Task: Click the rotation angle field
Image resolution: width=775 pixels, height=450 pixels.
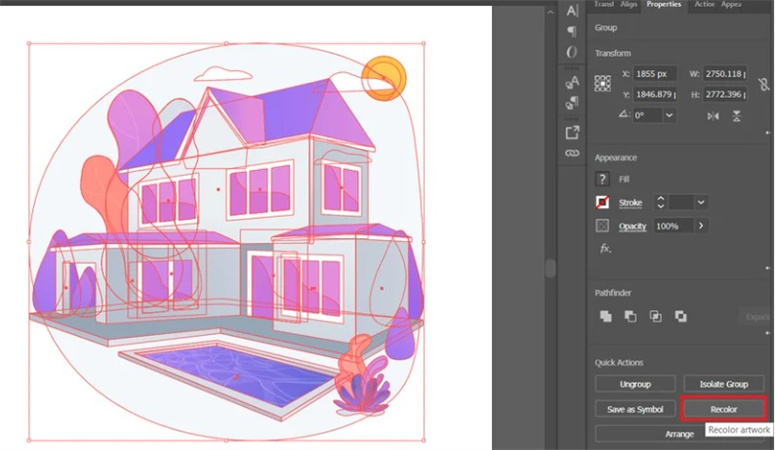Action: [x=648, y=116]
